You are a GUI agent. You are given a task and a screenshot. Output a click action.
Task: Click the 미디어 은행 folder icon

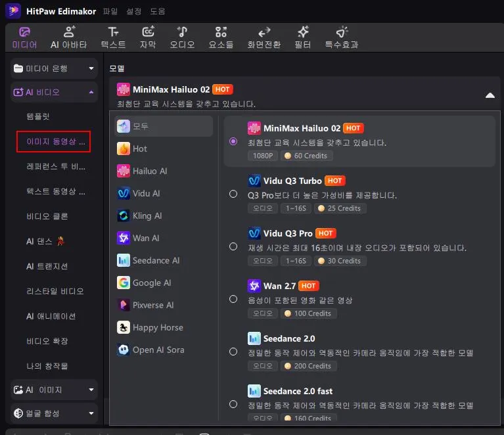(x=18, y=68)
